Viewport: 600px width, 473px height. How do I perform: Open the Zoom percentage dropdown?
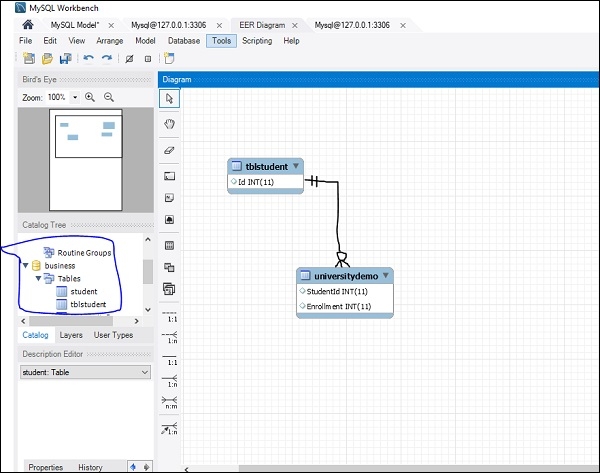tap(75, 97)
